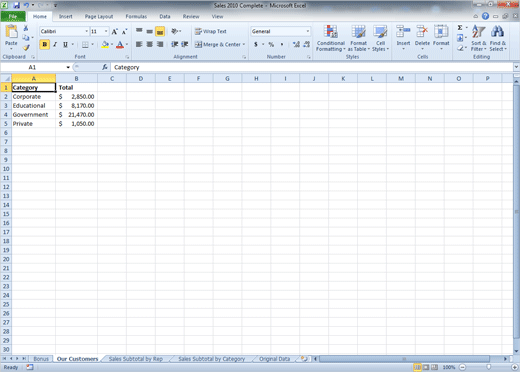Open Find & Select

tap(498, 38)
